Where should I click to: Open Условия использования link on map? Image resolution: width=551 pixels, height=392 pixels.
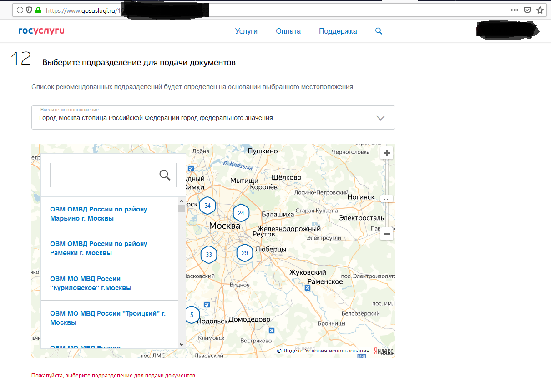point(337,351)
